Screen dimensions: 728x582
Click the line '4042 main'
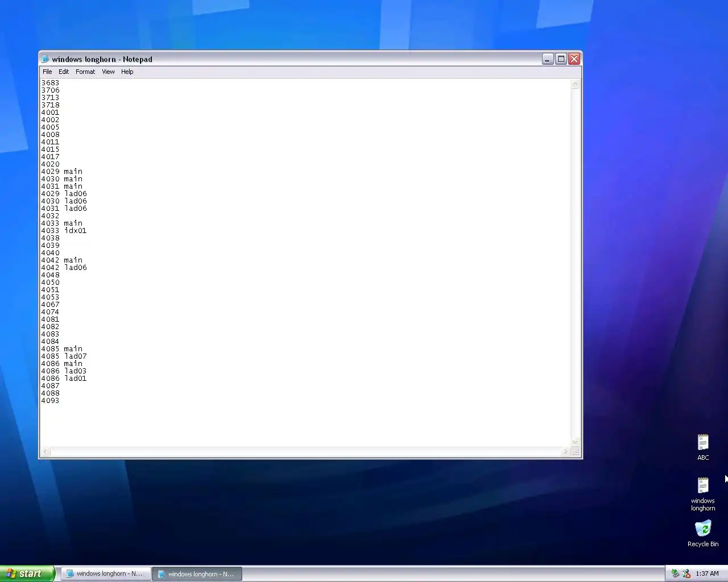tap(61, 260)
